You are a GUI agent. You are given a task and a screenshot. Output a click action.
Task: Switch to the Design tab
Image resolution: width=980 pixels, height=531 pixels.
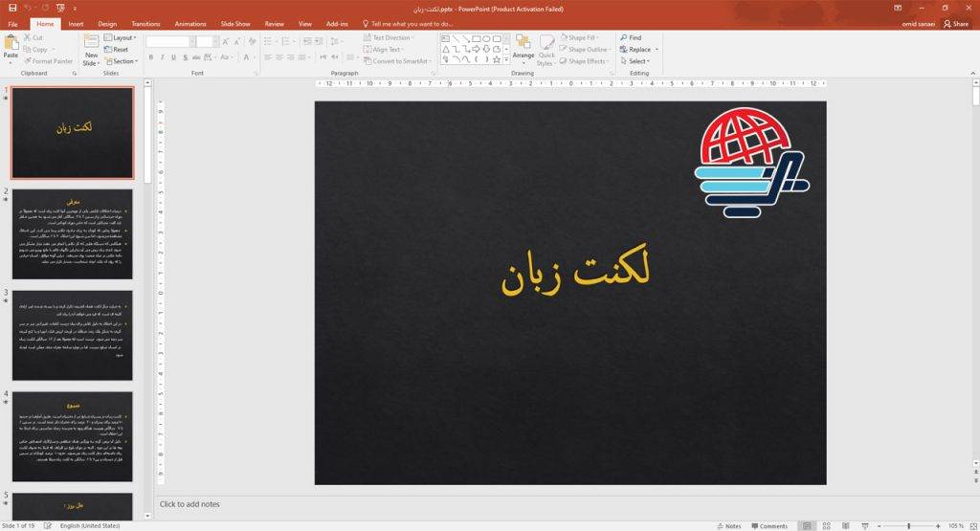[107, 24]
